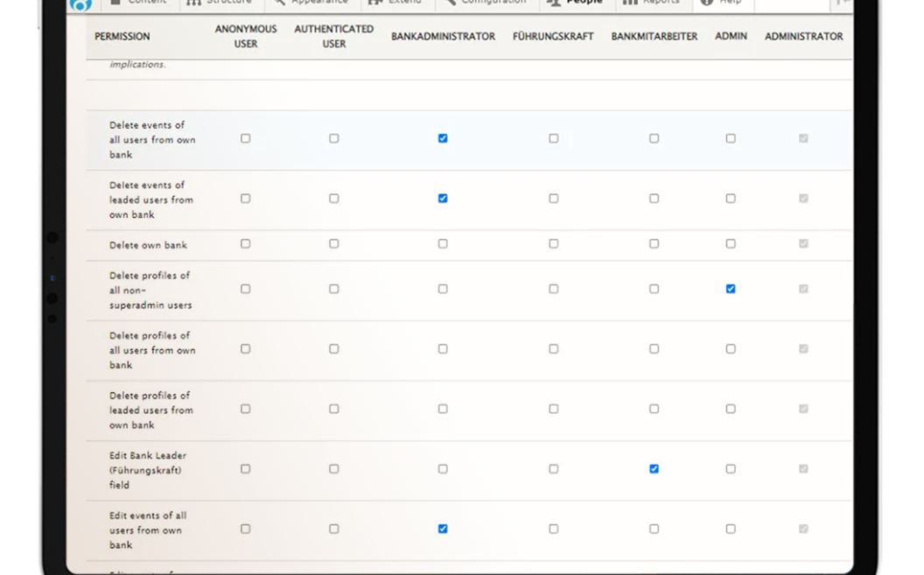The height and width of the screenshot is (575, 924).
Task: Click the Structure menu icon
Action: tap(194, 3)
